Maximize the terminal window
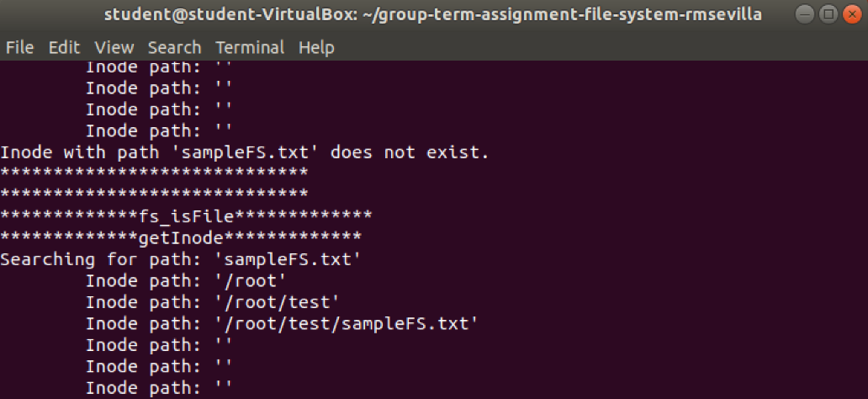Screen dimensions: 868x399 point(828,14)
